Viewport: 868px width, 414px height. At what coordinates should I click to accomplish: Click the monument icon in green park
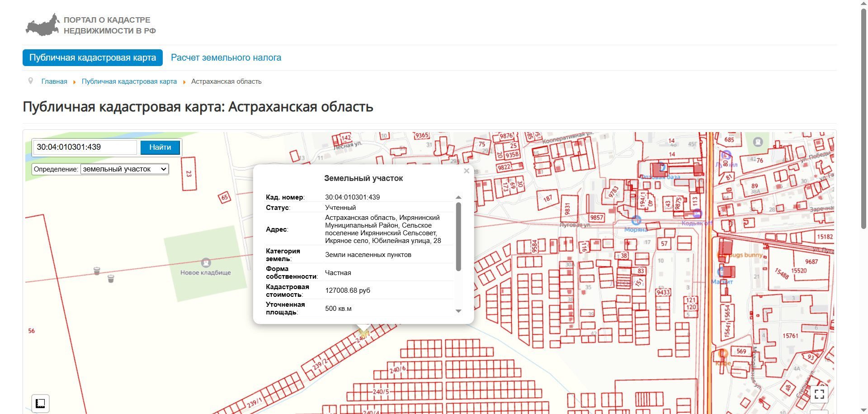pos(758,142)
